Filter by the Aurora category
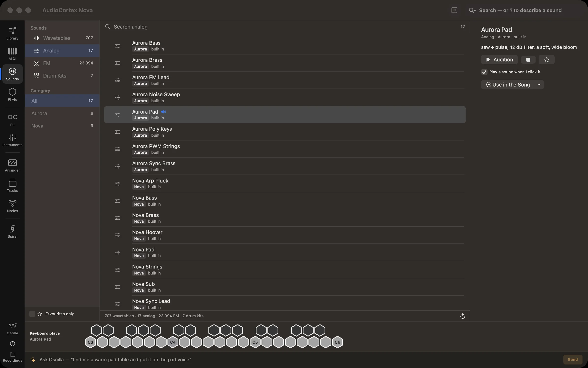 tap(62, 113)
